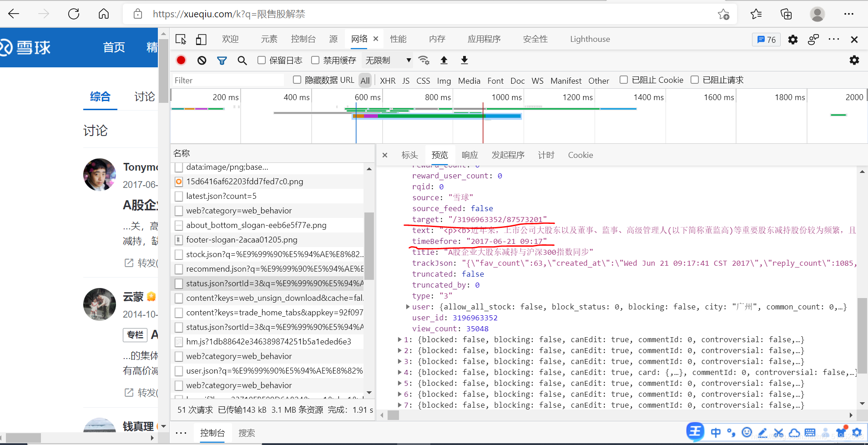Expand item 5 in JSON preview
868x445 pixels.
(399, 383)
